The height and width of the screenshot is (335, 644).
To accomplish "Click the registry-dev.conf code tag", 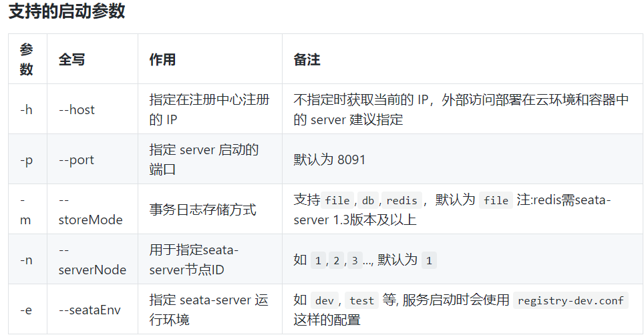I will (x=571, y=300).
